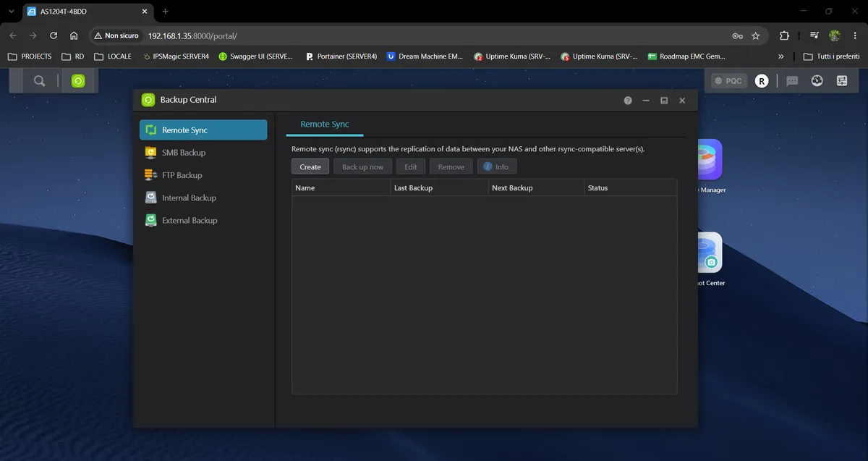The height and width of the screenshot is (461, 868).
Task: Click the Back up now button
Action: point(362,167)
